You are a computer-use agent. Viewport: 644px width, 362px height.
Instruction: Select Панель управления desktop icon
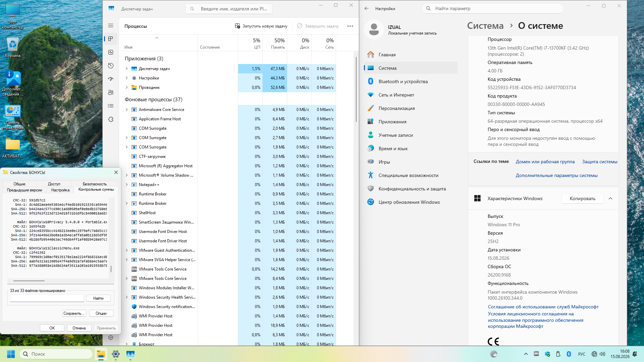tap(13, 117)
